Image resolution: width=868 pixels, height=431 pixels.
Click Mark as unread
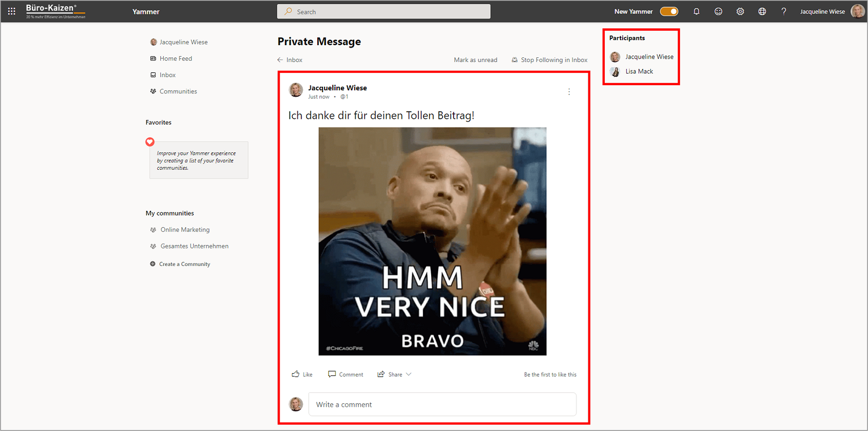click(476, 60)
